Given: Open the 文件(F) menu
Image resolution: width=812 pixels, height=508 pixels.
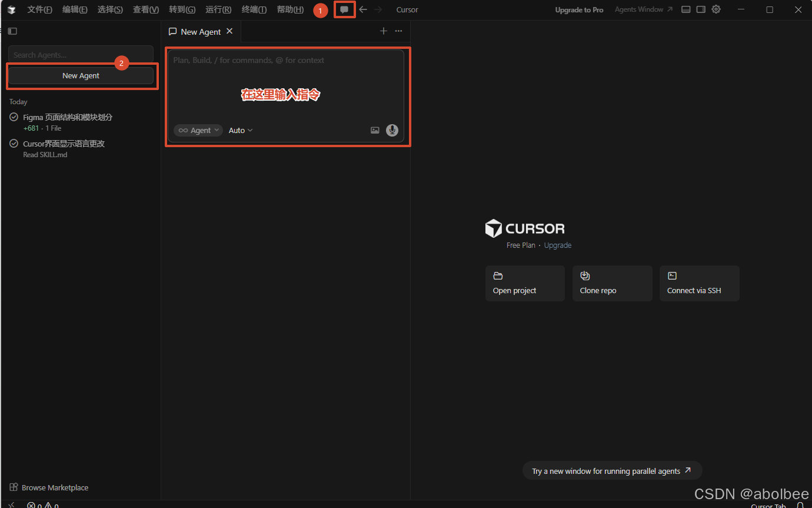Looking at the screenshot, I should tap(39, 9).
